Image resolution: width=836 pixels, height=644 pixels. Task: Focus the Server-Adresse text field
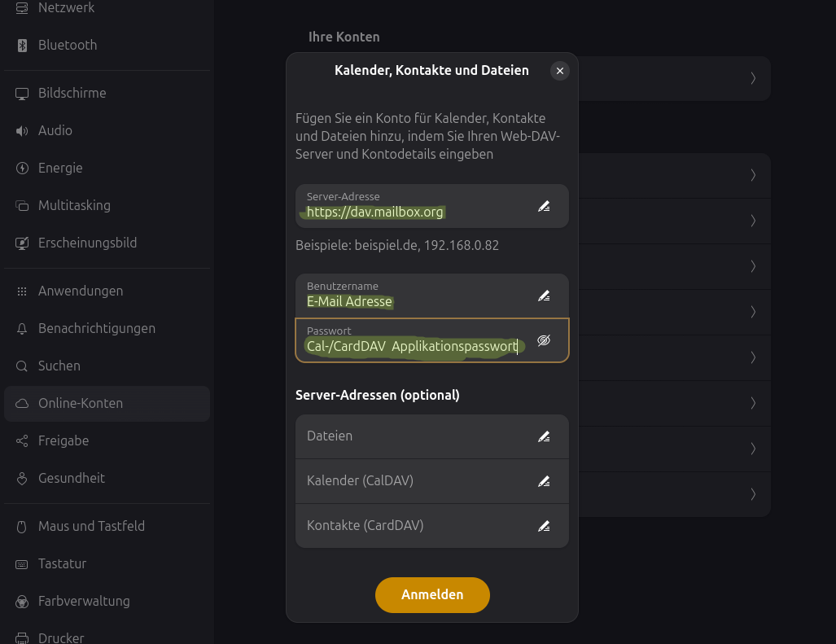coord(411,212)
